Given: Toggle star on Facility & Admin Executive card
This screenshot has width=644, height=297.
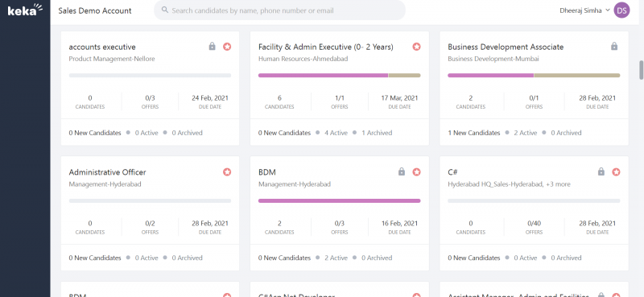Looking at the screenshot, I should [x=416, y=47].
